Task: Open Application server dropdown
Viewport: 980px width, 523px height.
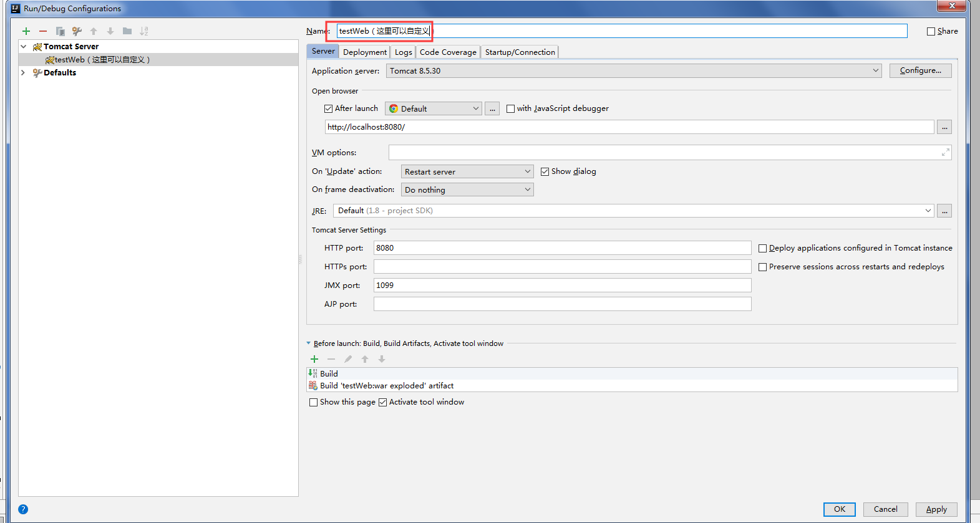Action: pos(634,71)
